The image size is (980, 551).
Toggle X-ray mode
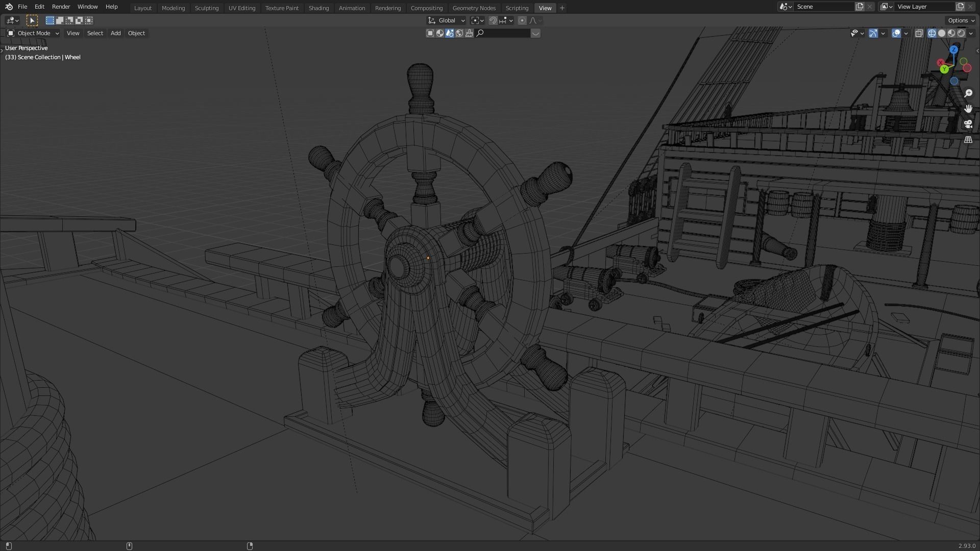919,33
